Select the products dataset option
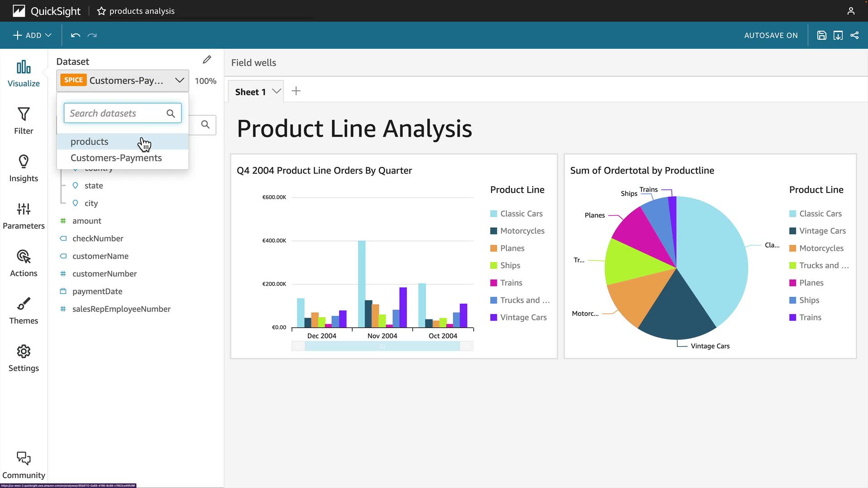The width and height of the screenshot is (868, 488). (90, 141)
